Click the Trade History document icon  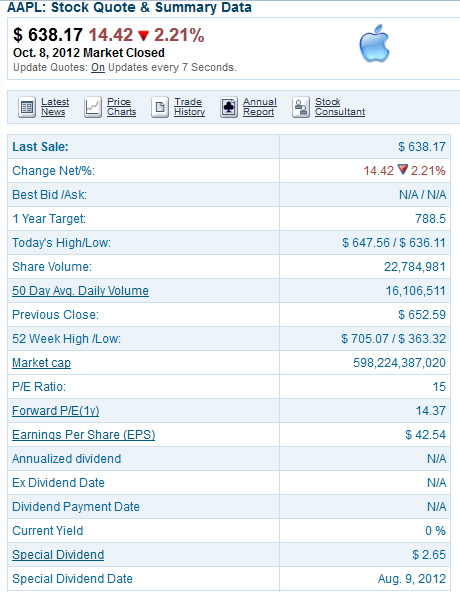(x=160, y=107)
